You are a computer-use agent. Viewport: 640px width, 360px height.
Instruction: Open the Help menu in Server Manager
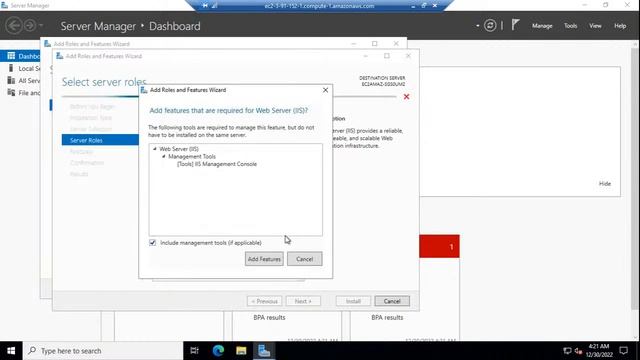click(620, 26)
